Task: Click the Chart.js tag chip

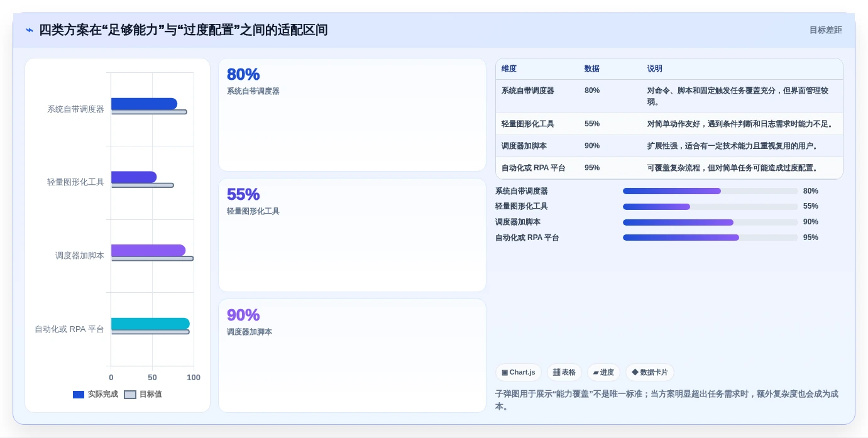Action: pos(519,373)
